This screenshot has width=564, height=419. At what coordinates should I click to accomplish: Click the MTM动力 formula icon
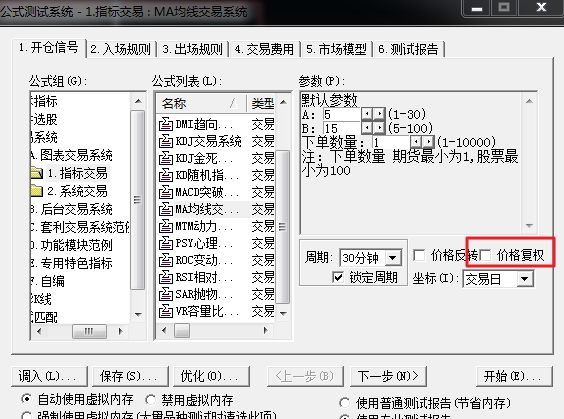165,226
